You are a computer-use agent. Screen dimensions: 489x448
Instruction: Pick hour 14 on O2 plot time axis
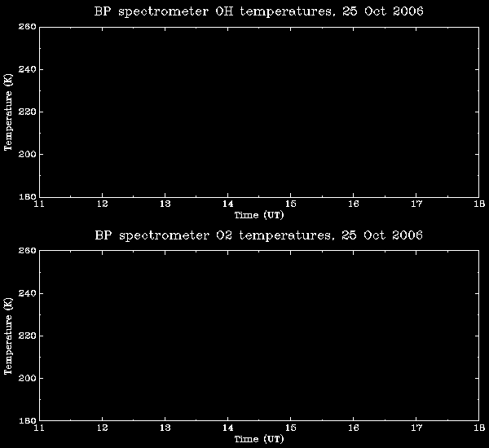pyautogui.click(x=228, y=428)
